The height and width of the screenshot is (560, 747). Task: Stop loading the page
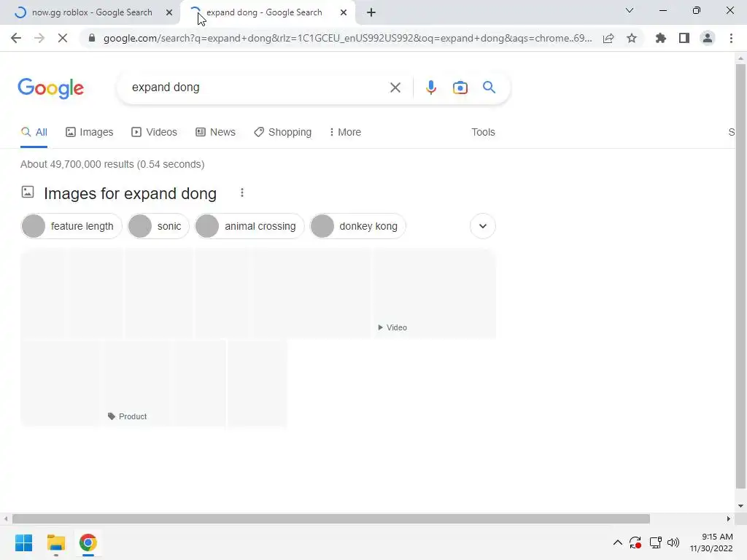63,38
